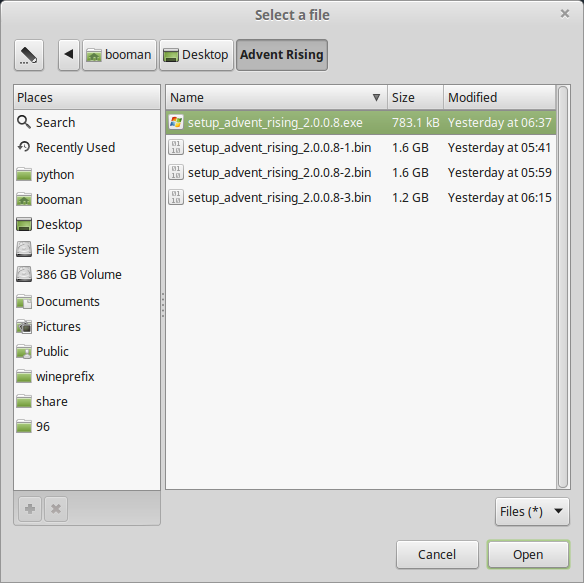
Task: Click the share folder icon
Action: coord(24,401)
